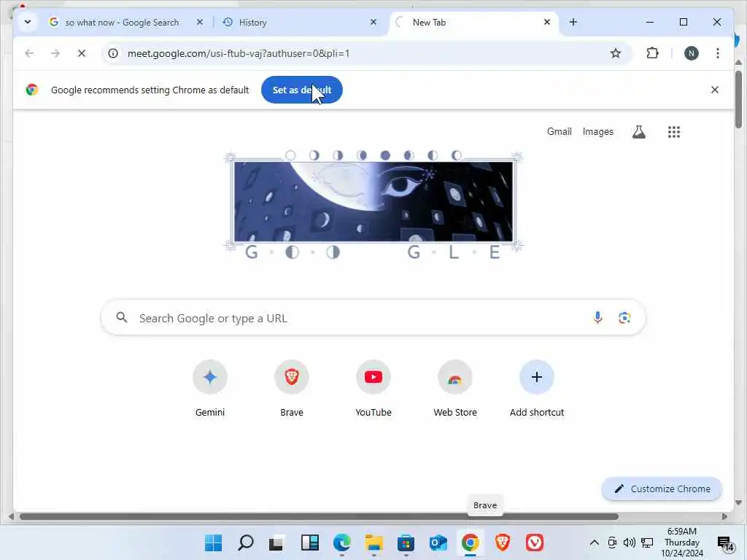Expand the tab search dropdown arrow
Screen dimensions: 747x560
click(x=28, y=22)
